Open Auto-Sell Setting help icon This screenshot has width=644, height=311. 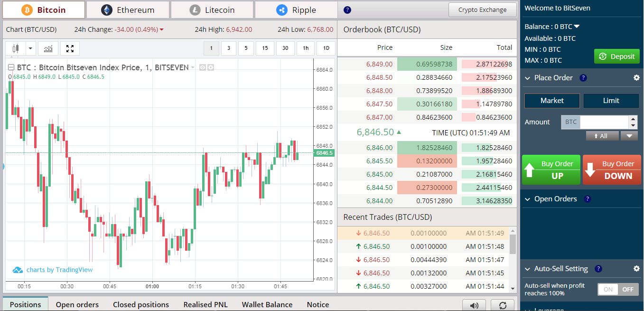pyautogui.click(x=598, y=269)
